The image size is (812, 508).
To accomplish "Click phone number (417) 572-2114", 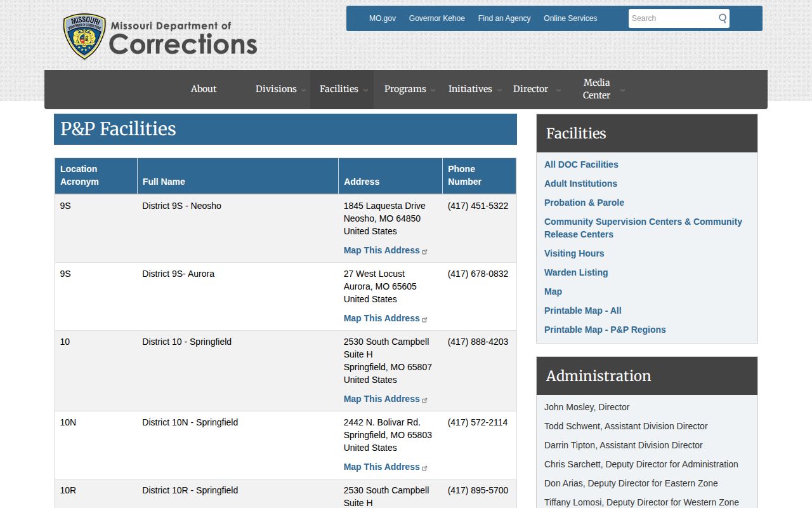I will click(478, 422).
